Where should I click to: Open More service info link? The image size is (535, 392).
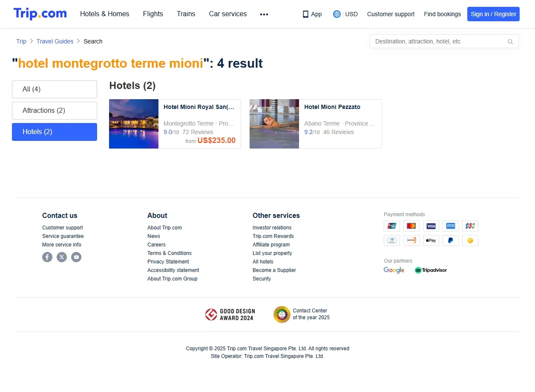pyautogui.click(x=62, y=245)
